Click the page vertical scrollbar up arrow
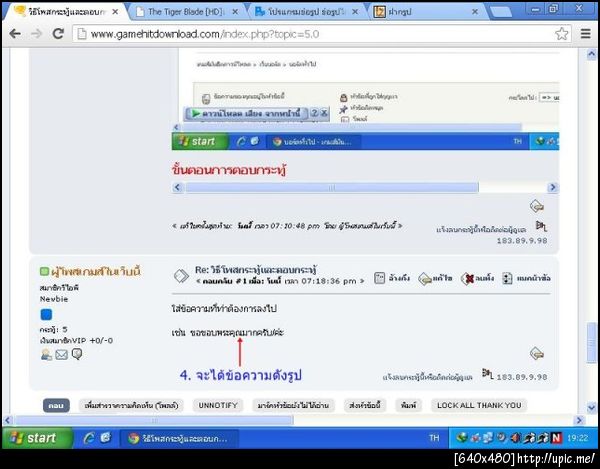The width and height of the screenshot is (600, 469). pyautogui.click(x=591, y=55)
